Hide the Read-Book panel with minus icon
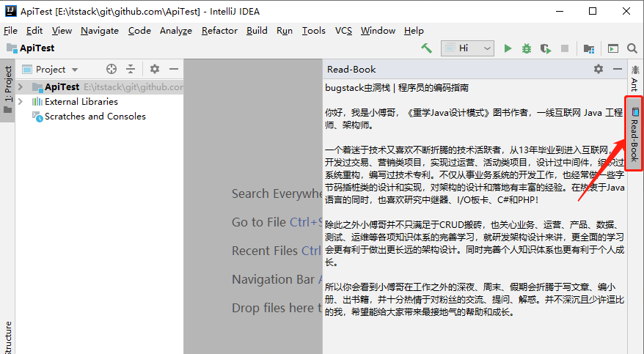Screen dimensions: 644x354 click(618, 69)
